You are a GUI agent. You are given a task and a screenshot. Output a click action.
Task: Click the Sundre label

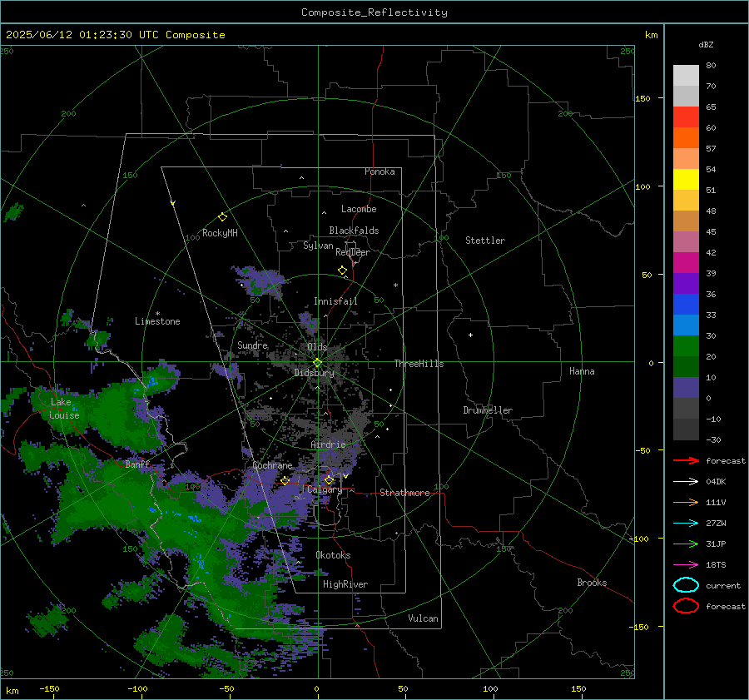pyautogui.click(x=252, y=345)
